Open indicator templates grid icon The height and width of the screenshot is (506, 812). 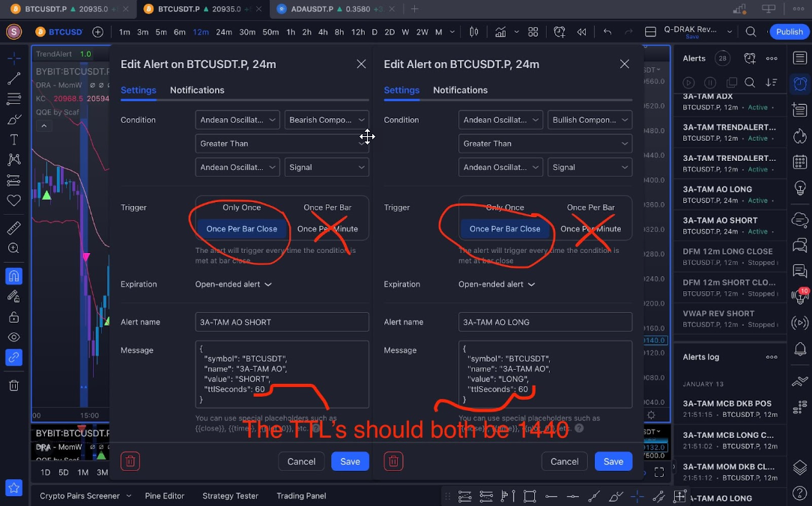coord(533,32)
